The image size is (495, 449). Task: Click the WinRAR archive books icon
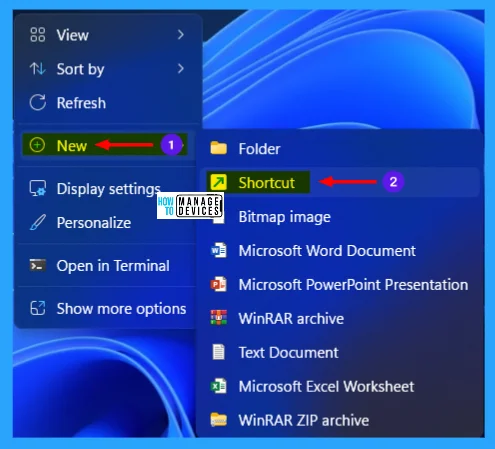point(219,318)
